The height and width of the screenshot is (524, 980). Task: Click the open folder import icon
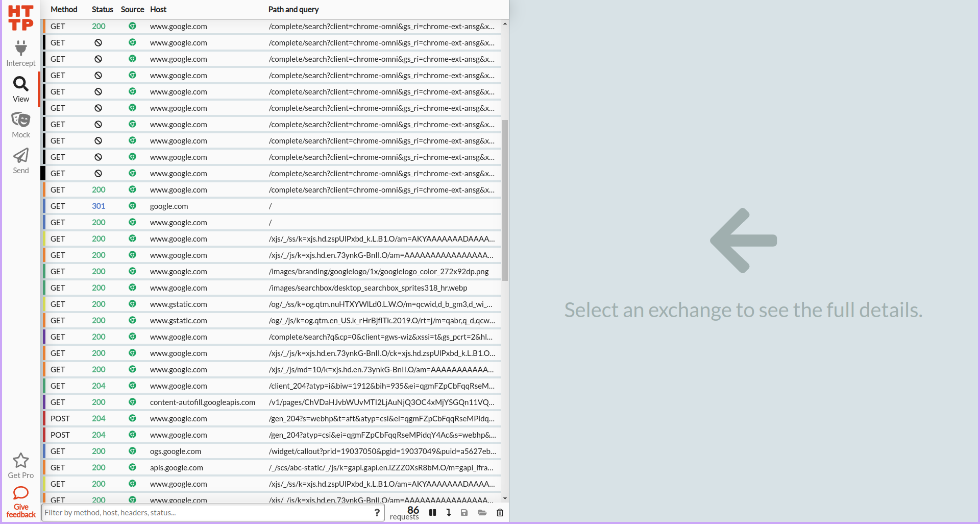tap(482, 513)
